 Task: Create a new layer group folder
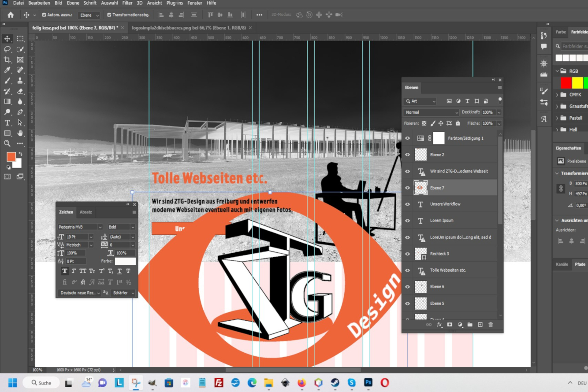click(x=470, y=325)
